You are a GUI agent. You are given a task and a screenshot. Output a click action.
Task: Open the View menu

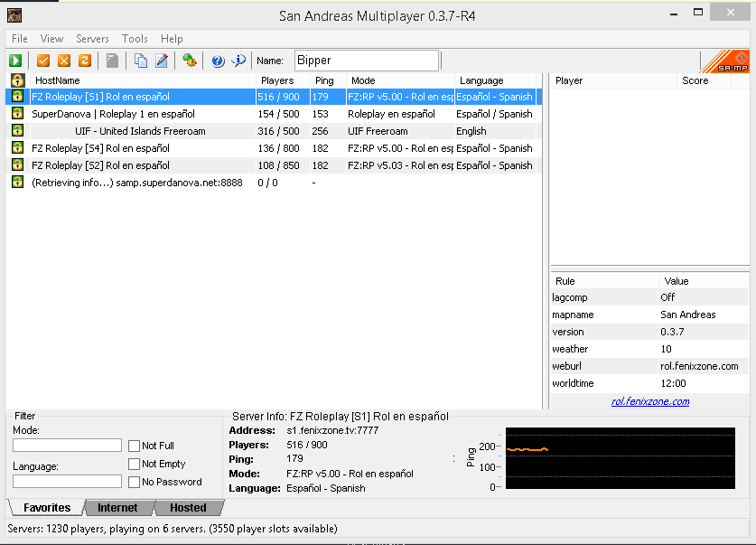click(x=51, y=39)
